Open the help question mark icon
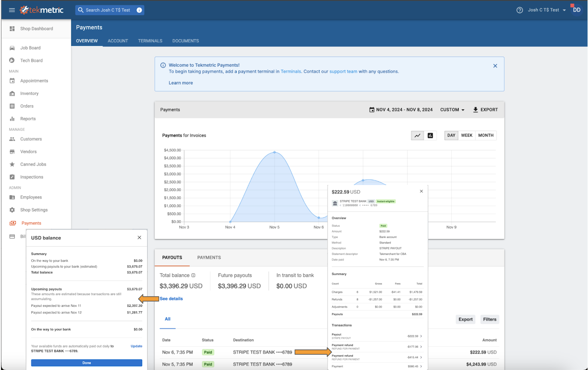The height and width of the screenshot is (370, 588). (520, 10)
